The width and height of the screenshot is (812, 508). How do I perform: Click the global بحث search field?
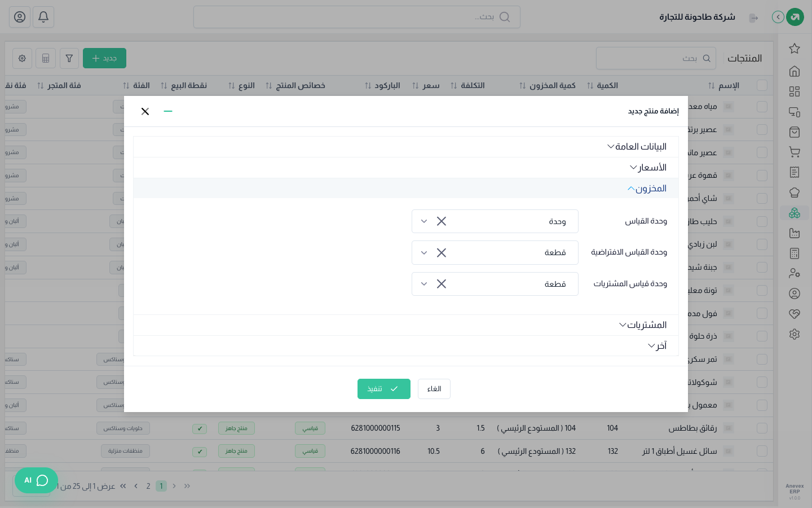[x=357, y=17]
